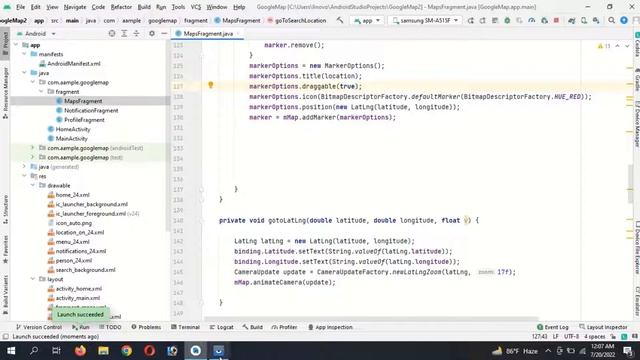Hide the Project panel with minus icon
The image size is (640, 360).
(x=164, y=33)
